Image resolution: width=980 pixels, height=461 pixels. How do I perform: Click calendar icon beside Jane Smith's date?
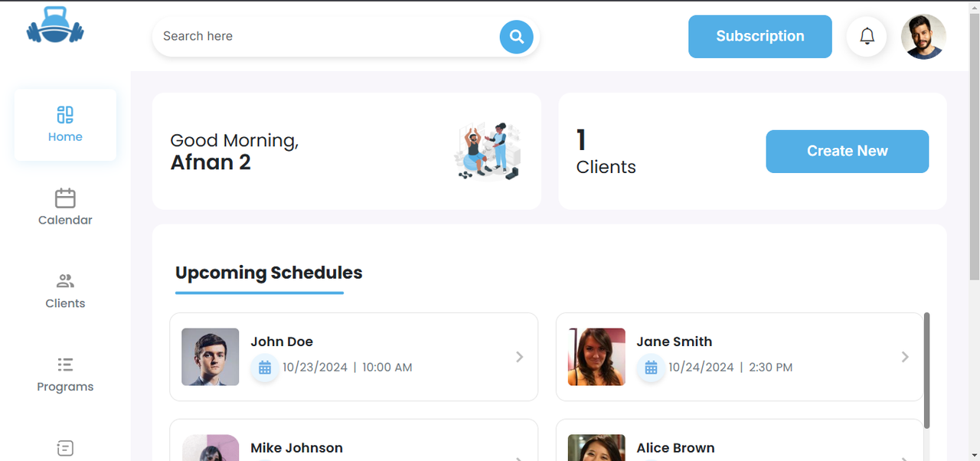(x=651, y=368)
